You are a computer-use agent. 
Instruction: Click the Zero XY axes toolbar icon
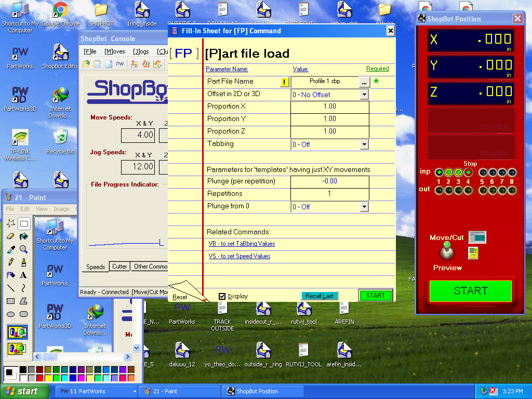[146, 64]
